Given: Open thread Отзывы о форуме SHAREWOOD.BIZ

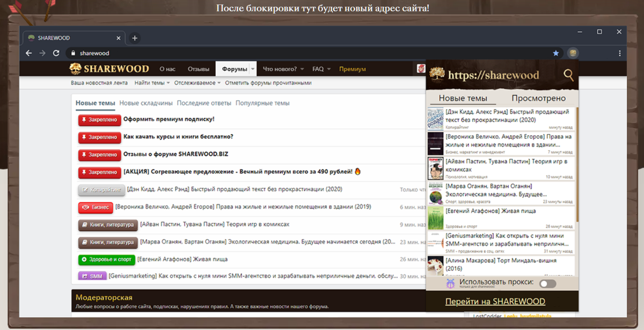Looking at the screenshot, I should 176,155.
